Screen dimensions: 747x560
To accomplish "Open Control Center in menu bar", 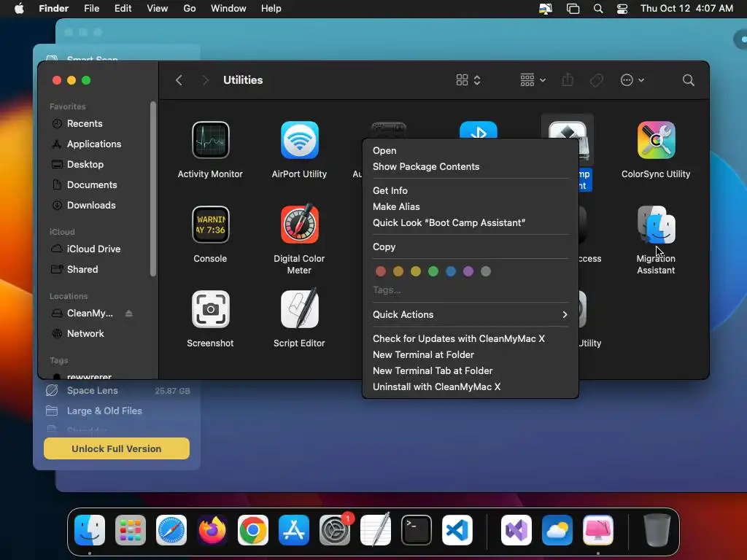I will pos(622,9).
